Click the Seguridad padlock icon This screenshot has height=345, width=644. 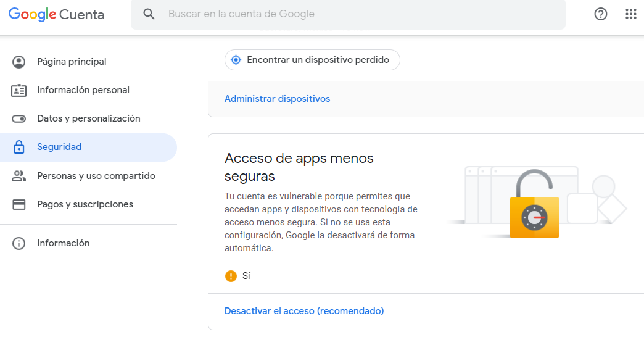(19, 147)
